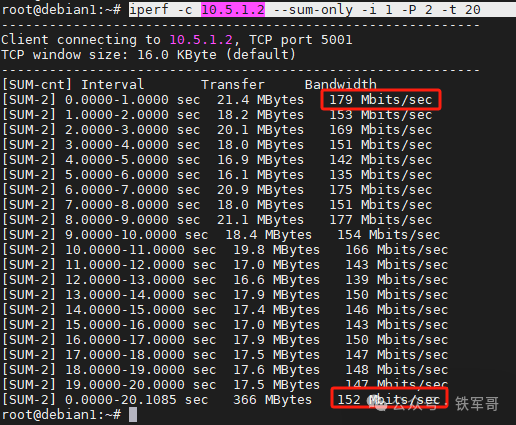Click the TCP window size 16.0 KByte line
The width and height of the screenshot is (516, 425).
point(149,55)
